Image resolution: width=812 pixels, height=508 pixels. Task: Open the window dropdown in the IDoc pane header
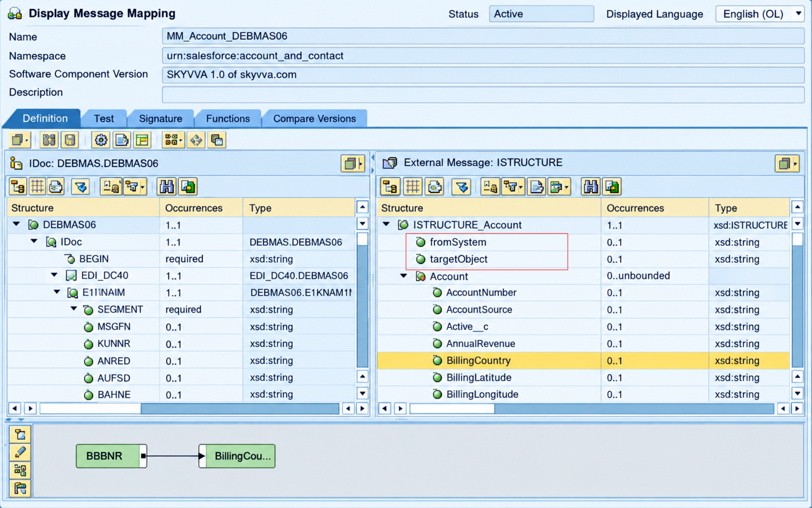click(x=353, y=164)
